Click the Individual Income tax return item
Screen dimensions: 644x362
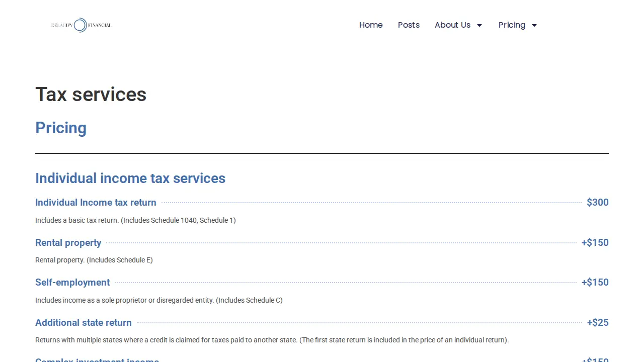(96, 203)
